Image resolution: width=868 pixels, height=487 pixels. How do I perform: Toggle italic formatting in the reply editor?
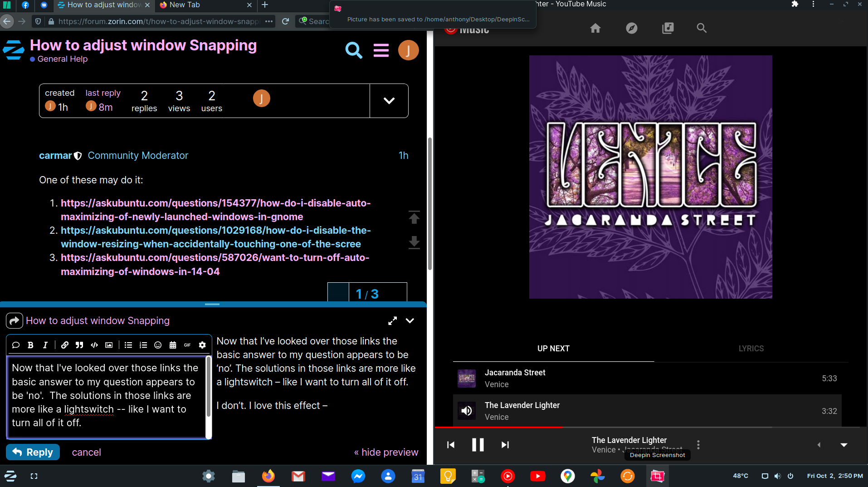click(45, 345)
